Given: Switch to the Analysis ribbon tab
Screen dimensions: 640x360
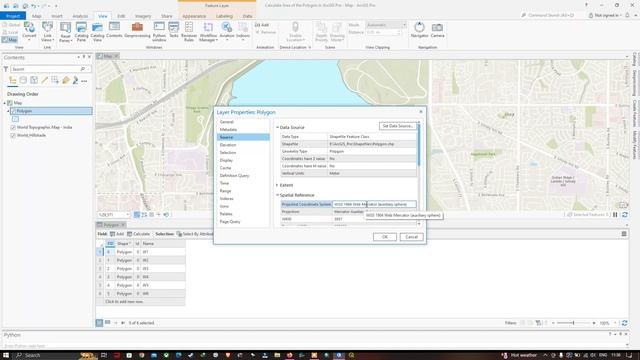Looking at the screenshot, I should 80,16.
